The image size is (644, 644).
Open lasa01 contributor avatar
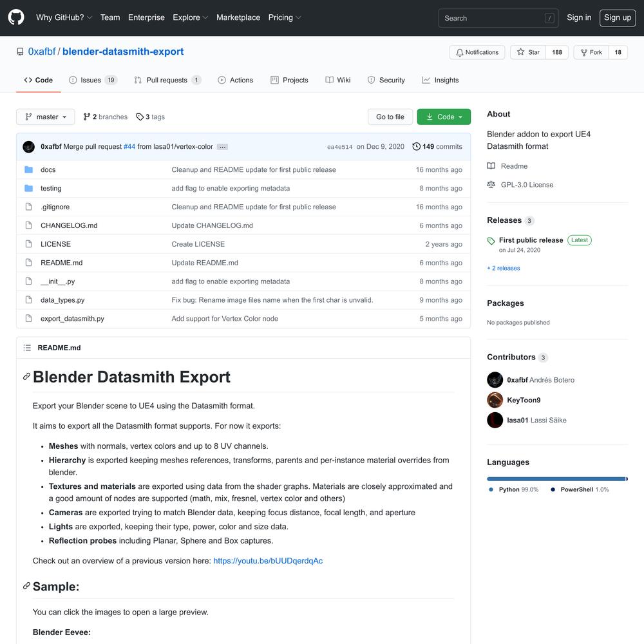[x=495, y=420]
